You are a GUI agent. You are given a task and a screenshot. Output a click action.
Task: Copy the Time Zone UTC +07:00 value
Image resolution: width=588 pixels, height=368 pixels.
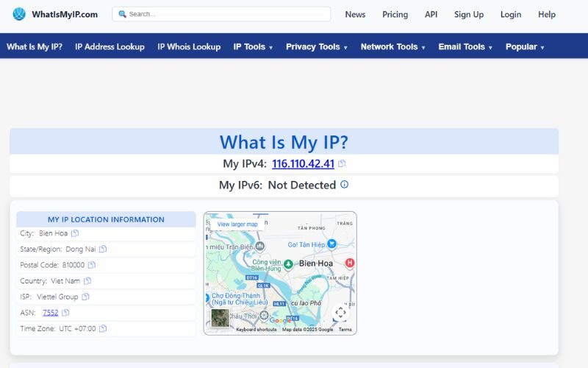pos(103,328)
